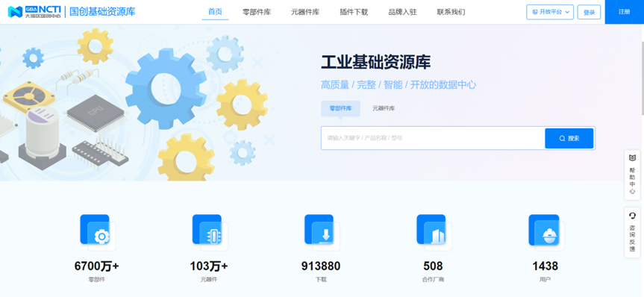
Task: Click the large blue gear illustration
Action: [166, 88]
